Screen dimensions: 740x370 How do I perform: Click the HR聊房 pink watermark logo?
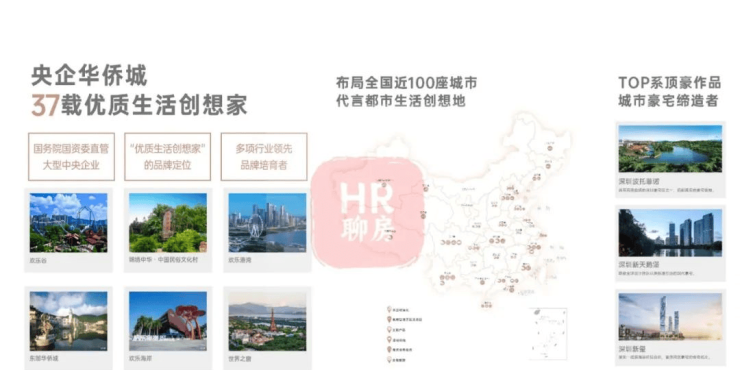[x=367, y=212]
